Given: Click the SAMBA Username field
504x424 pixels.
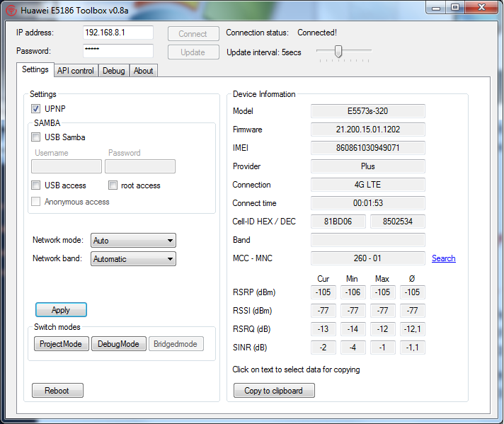Looking at the screenshot, I should pyautogui.click(x=67, y=166).
